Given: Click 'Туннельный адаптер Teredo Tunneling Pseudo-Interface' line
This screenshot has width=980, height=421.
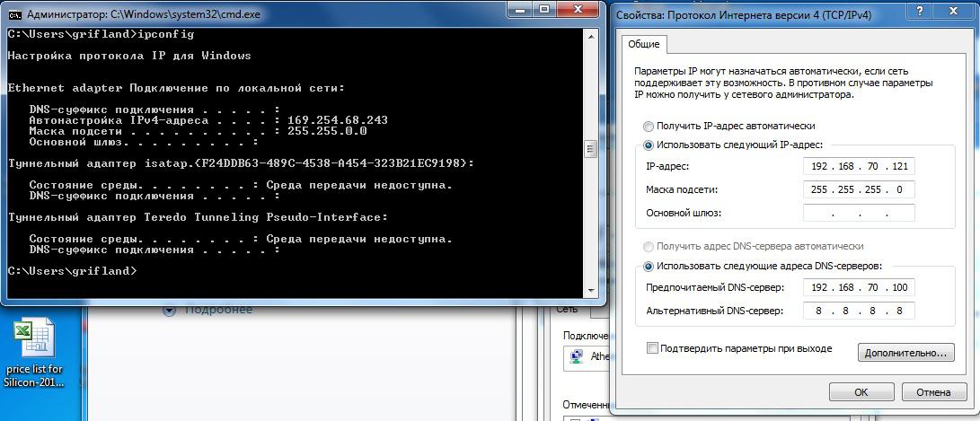Looking at the screenshot, I should 198,217.
